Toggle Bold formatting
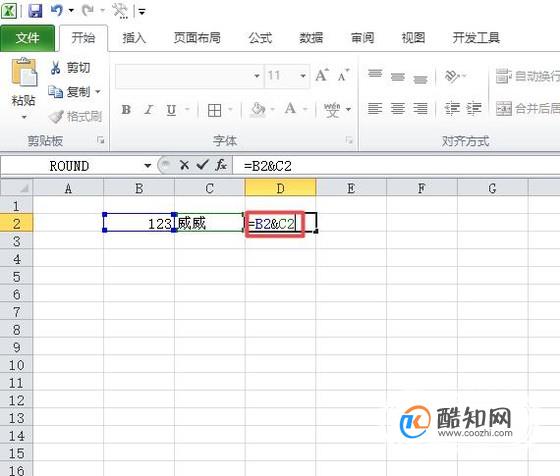 (126, 110)
